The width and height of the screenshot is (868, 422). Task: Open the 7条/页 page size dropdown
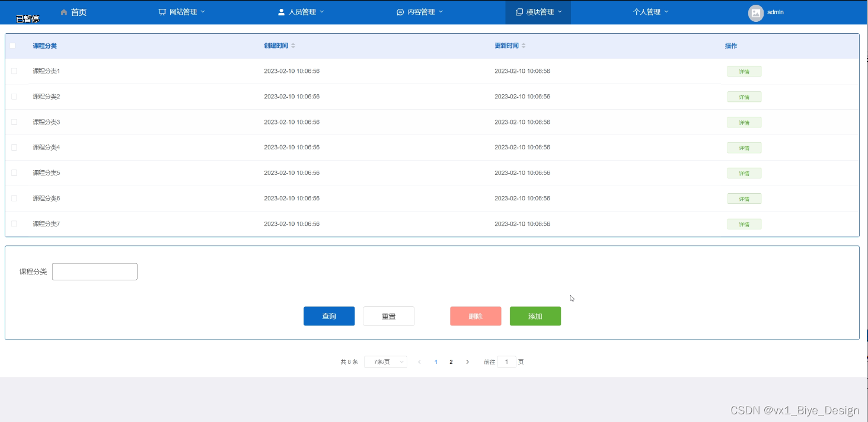click(x=385, y=362)
